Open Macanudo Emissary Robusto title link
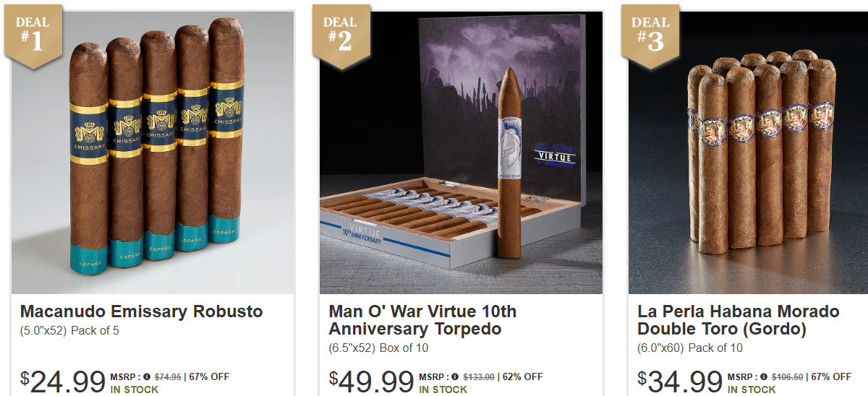Viewport: 868px width, 396px height. tap(141, 311)
